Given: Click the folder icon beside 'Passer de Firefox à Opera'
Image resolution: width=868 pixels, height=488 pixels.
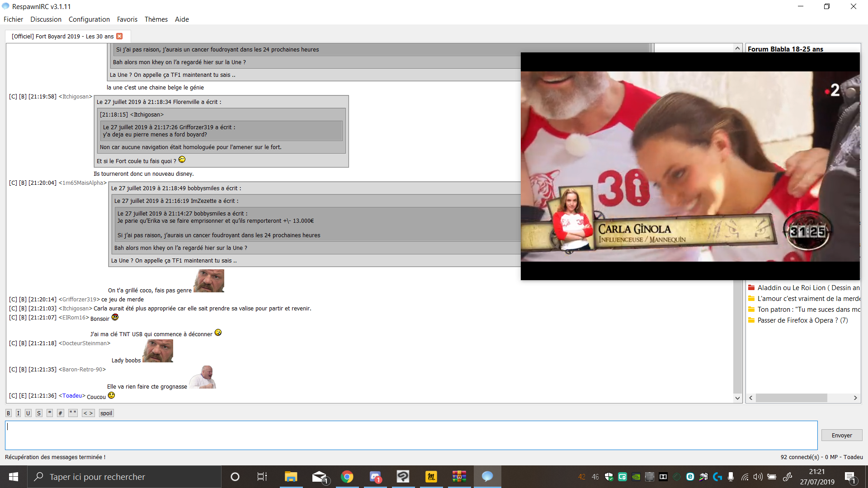Looking at the screenshot, I should pyautogui.click(x=751, y=320).
